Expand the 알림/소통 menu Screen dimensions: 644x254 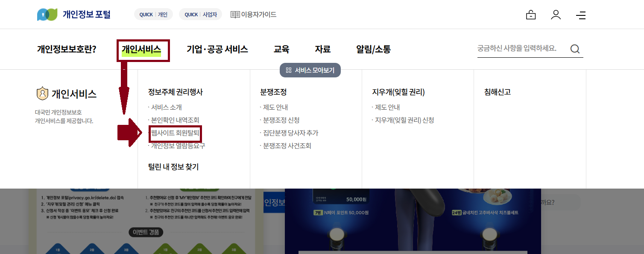pos(373,49)
